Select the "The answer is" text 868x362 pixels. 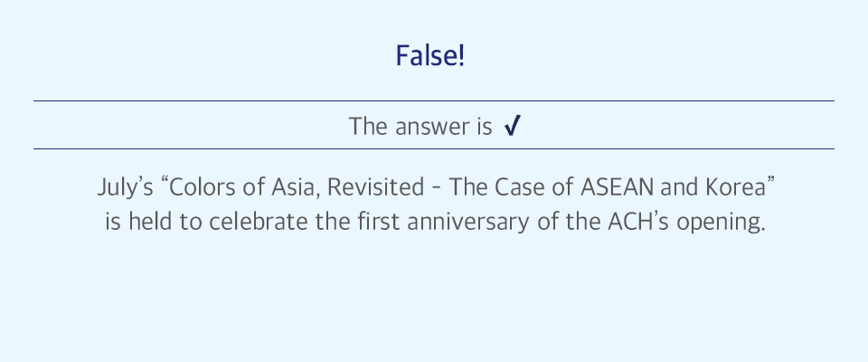click(x=420, y=127)
